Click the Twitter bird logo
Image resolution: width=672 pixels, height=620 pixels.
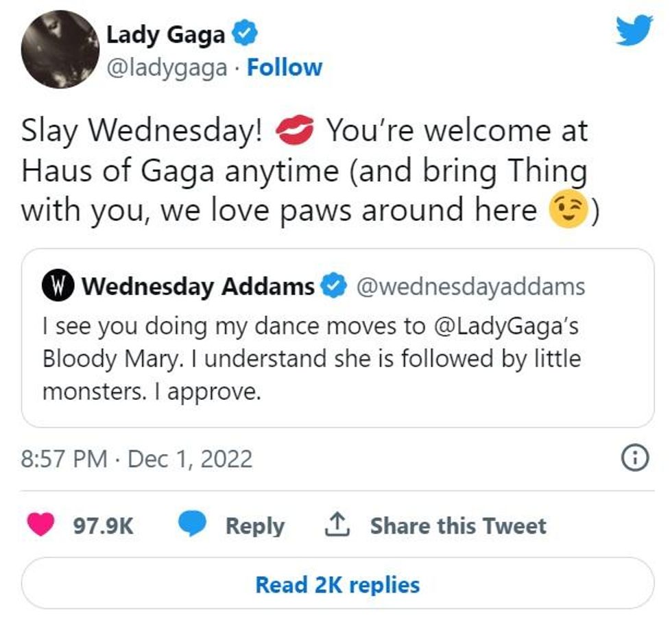[x=634, y=31]
